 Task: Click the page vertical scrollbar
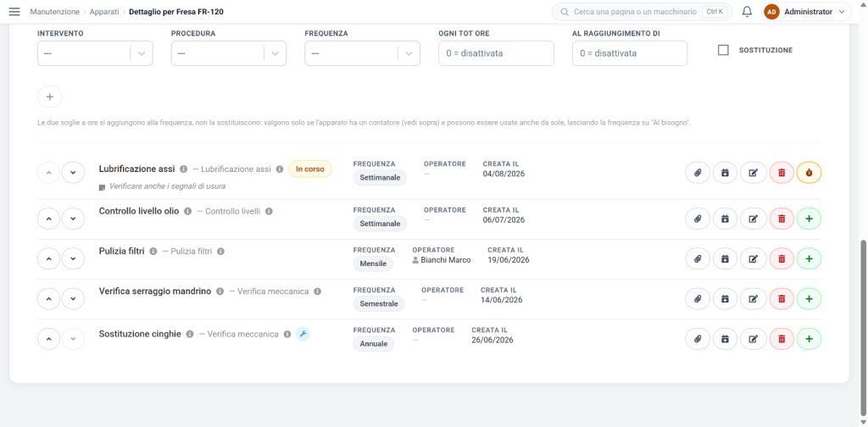(863, 329)
